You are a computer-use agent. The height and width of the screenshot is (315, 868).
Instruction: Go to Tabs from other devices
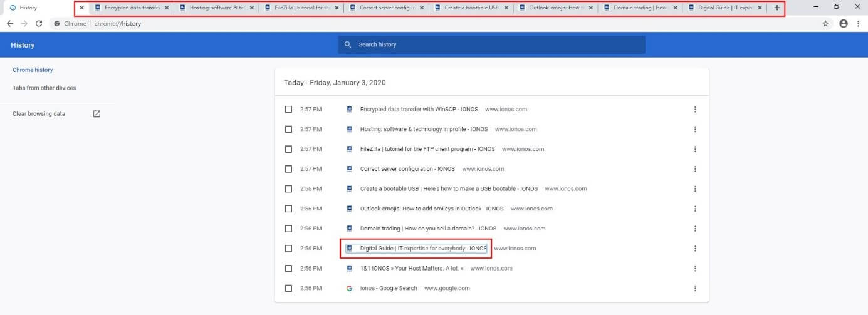coord(44,88)
